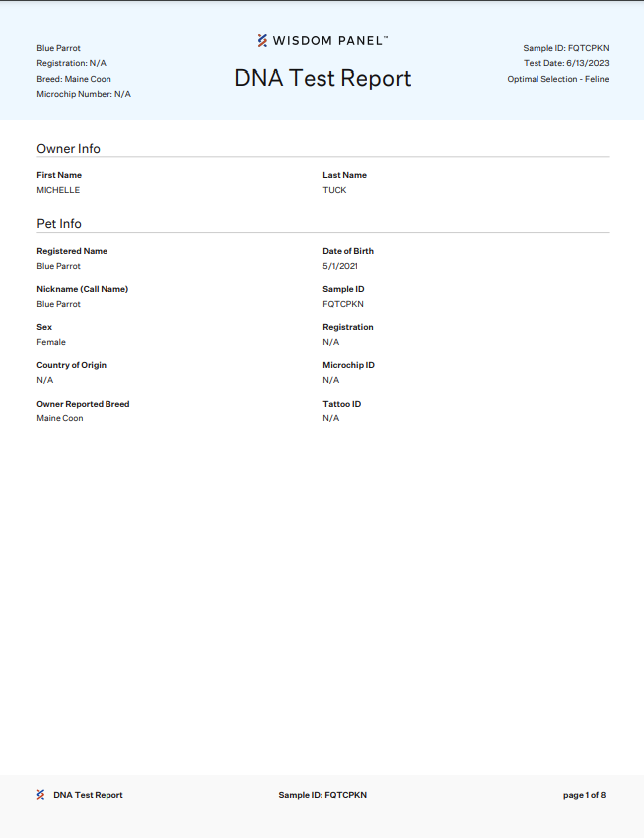Click the "Nickname (Call Name)" label
The image size is (644, 838).
click(83, 289)
